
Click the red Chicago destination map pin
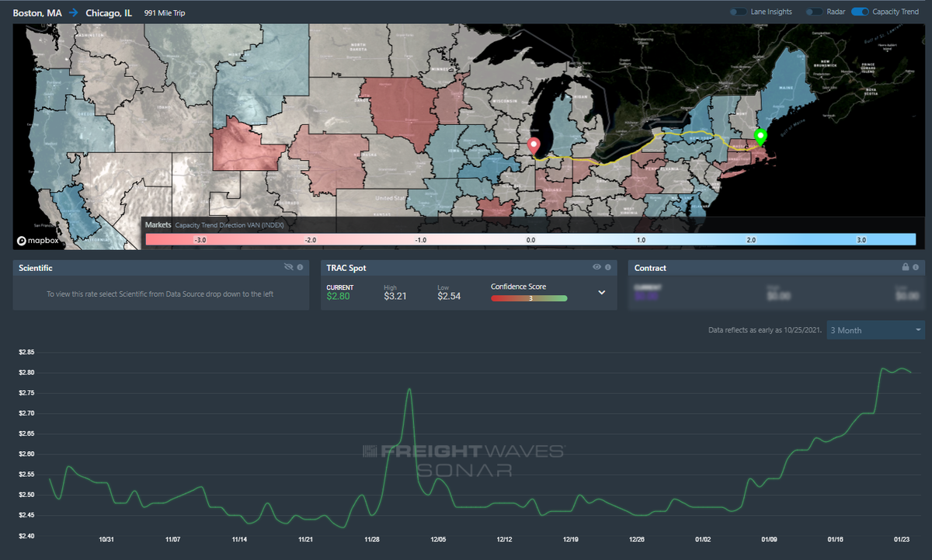(533, 146)
